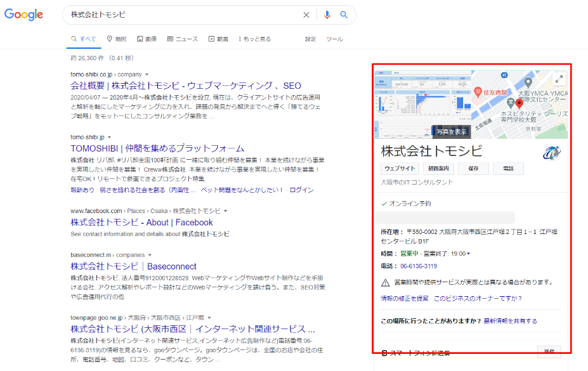Open the map thumbnail in the knowledge panel

(x=519, y=104)
